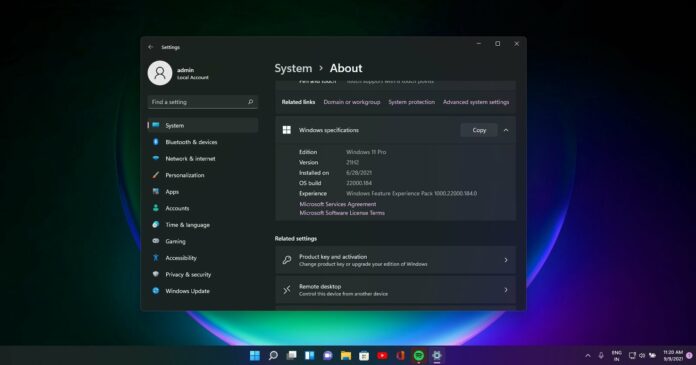Open System protection link
Image resolution: width=696 pixels, height=365 pixels.
[x=411, y=102]
